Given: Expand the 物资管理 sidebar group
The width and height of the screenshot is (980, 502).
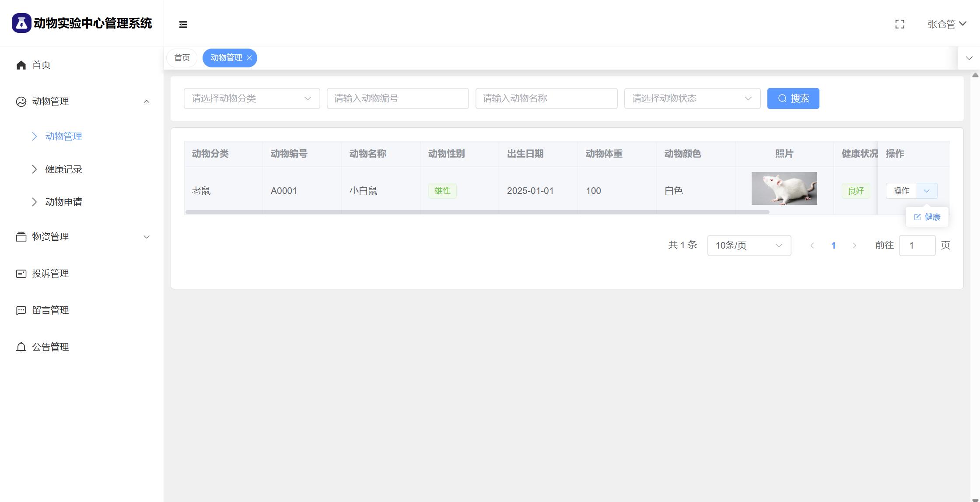Looking at the screenshot, I should (x=147, y=237).
